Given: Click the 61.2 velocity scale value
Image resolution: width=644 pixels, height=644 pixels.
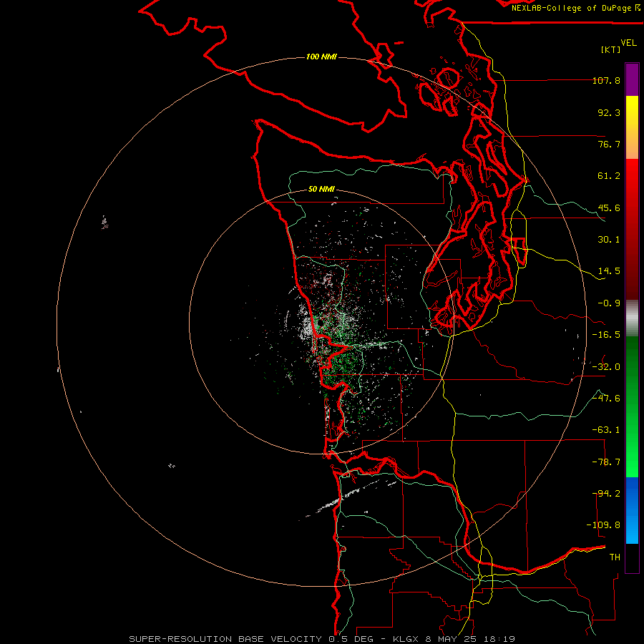Looking at the screenshot, I should [x=609, y=176].
